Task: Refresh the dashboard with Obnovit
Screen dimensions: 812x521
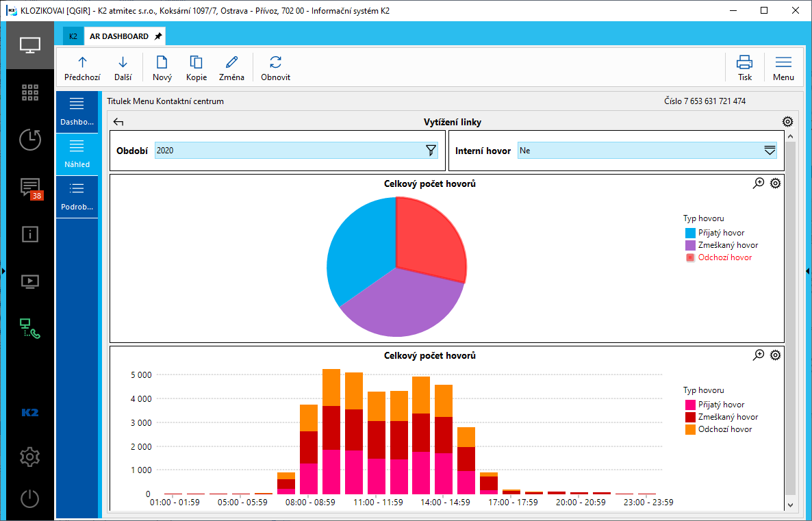Action: coord(275,62)
